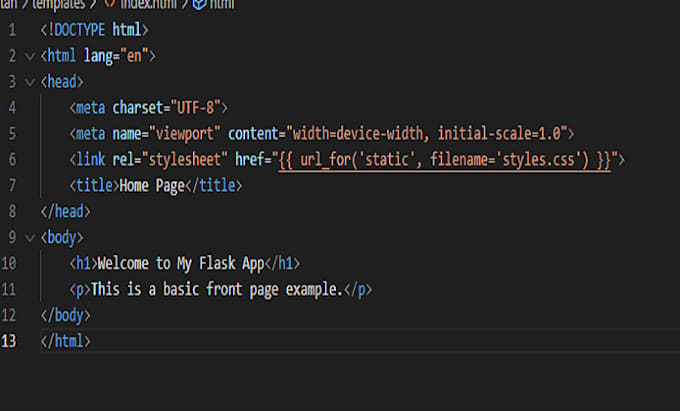Screen dimensions: 680x411
Task: Click the closing </html> tag on line 13
Action: (65, 341)
